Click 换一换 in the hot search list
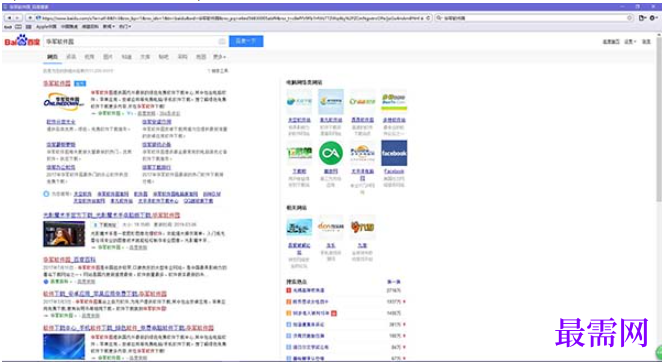The image size is (667, 364). click(393, 282)
